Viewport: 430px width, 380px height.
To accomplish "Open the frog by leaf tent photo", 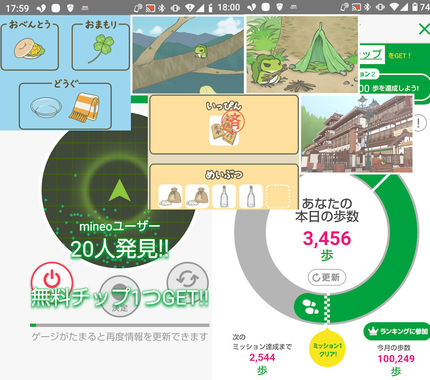I will [x=302, y=55].
